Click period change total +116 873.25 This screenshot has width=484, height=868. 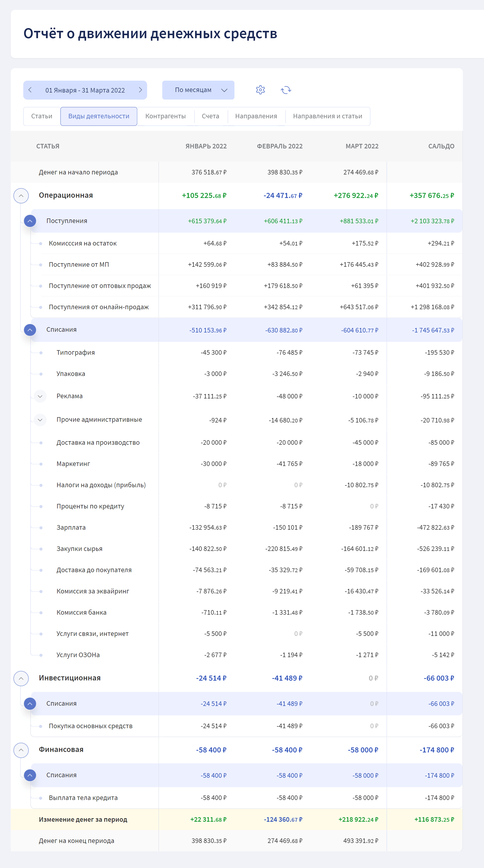click(x=434, y=819)
